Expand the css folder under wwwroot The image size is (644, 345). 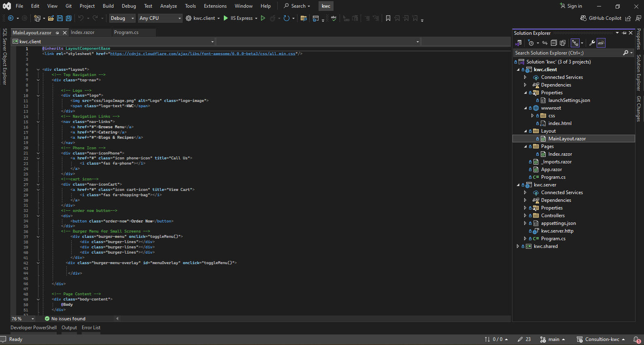533,116
